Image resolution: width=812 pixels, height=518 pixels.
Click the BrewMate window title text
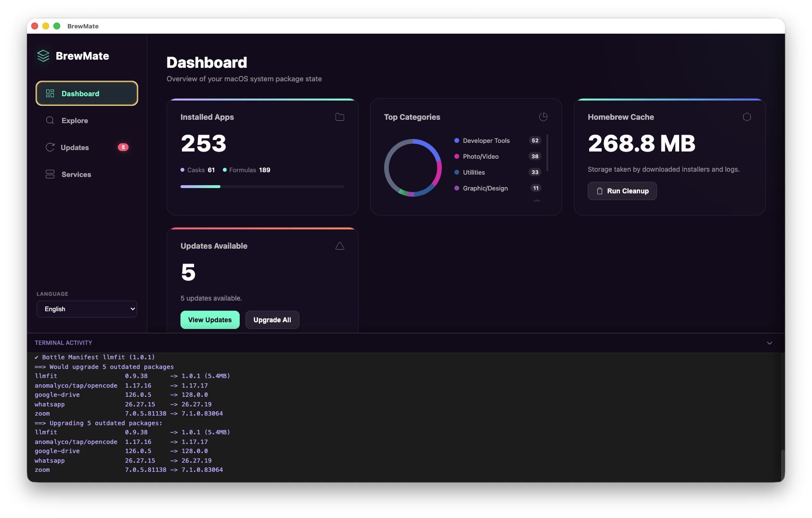tap(83, 26)
